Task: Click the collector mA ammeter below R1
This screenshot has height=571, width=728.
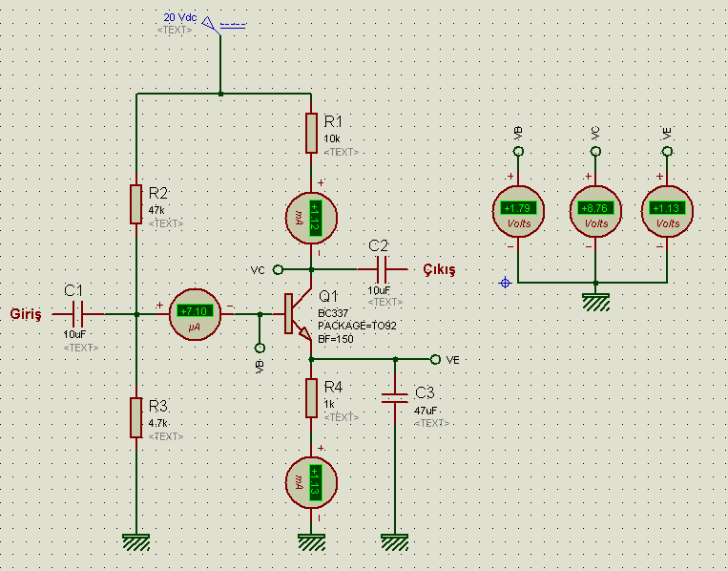Action: click(x=312, y=219)
